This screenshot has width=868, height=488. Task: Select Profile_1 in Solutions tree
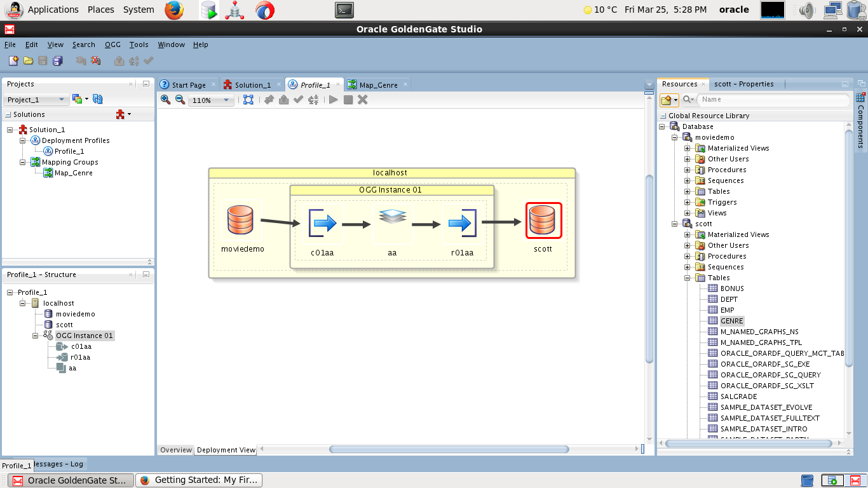69,151
